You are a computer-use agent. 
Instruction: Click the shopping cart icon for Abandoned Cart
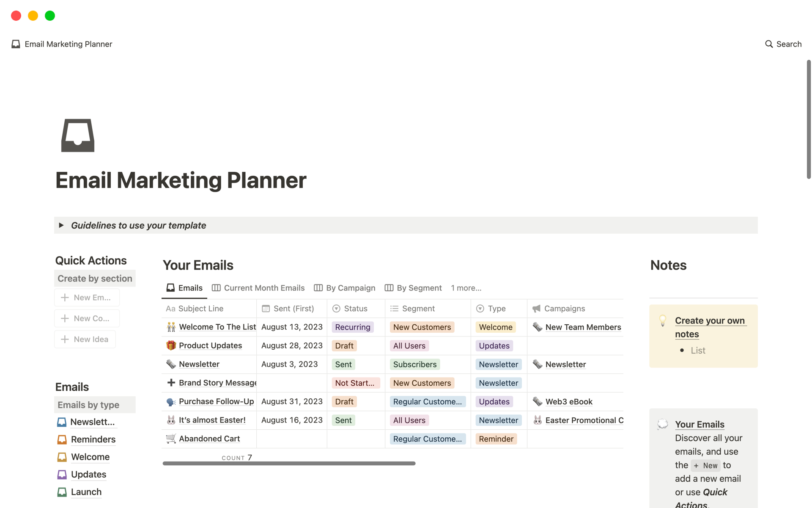click(171, 439)
